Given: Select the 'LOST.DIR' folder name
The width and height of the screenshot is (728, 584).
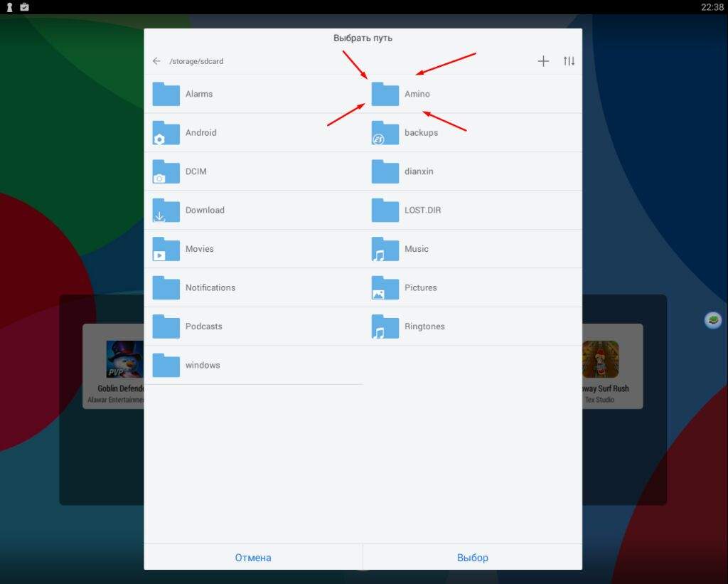Looking at the screenshot, I should 423,210.
